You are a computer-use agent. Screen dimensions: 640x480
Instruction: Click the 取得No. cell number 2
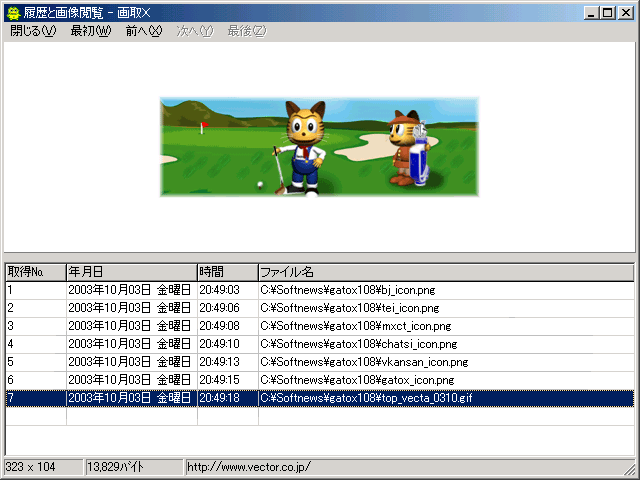[x=36, y=308]
